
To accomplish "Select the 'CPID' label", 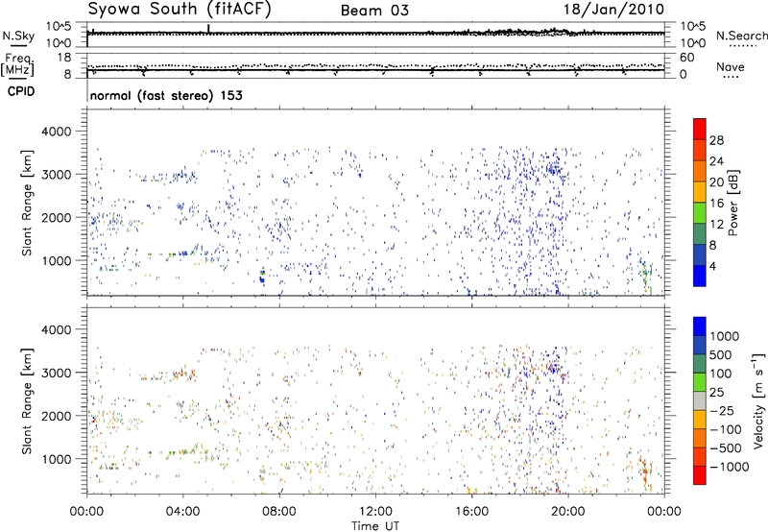I will click(x=20, y=91).
